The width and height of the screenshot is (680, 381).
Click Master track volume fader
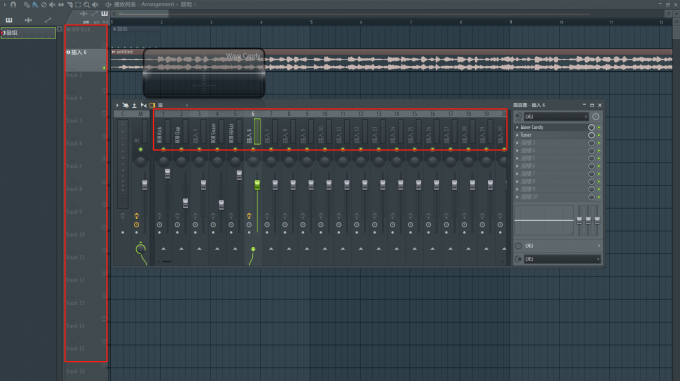click(144, 185)
